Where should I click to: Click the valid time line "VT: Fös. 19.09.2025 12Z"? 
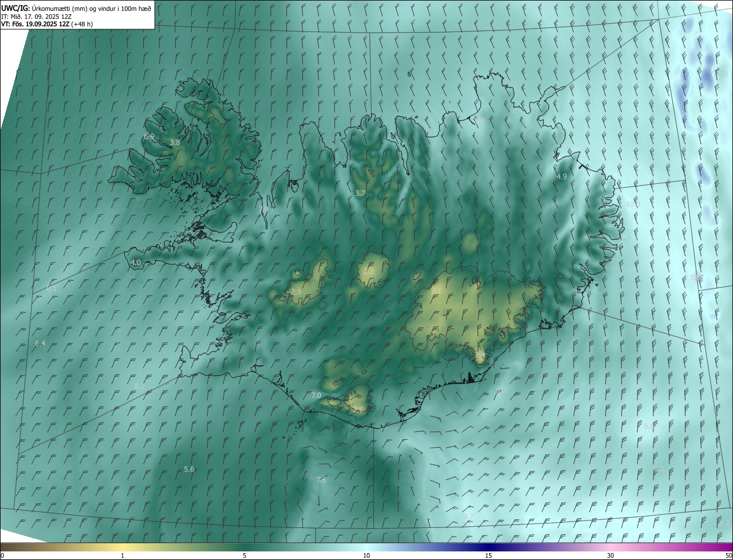point(36,24)
